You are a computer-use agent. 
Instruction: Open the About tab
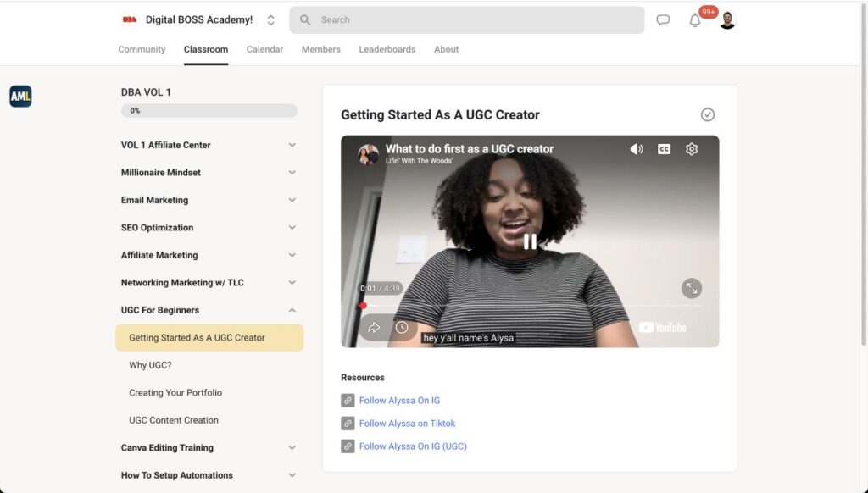click(x=446, y=49)
